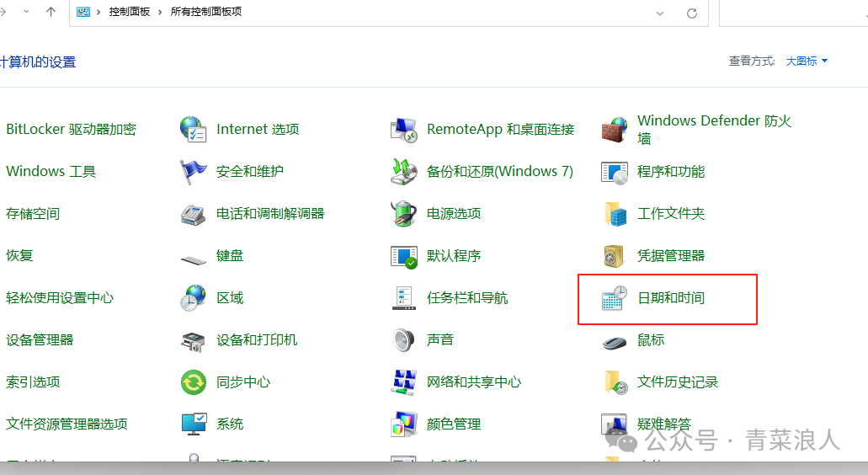Open the Internet 选项 globe icon
This screenshot has height=475, width=868.
[193, 129]
